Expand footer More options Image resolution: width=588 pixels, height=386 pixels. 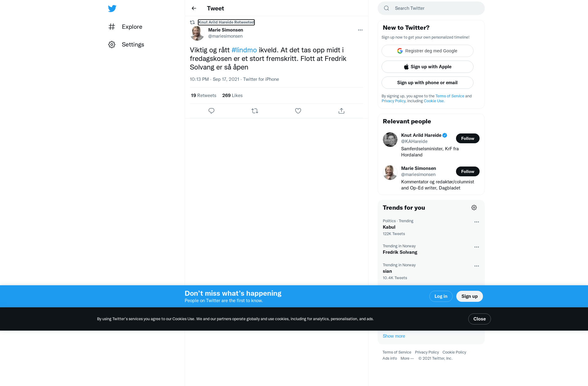[407, 358]
